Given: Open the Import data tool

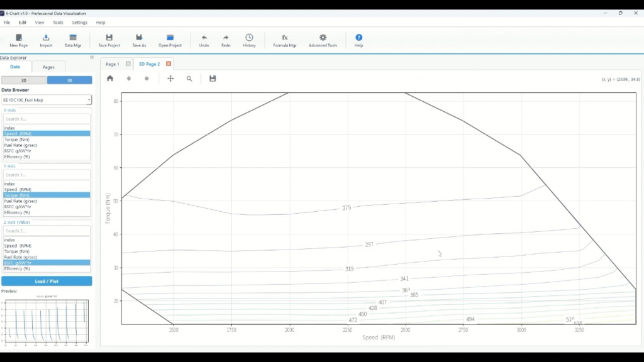Looking at the screenshot, I should 46,40.
